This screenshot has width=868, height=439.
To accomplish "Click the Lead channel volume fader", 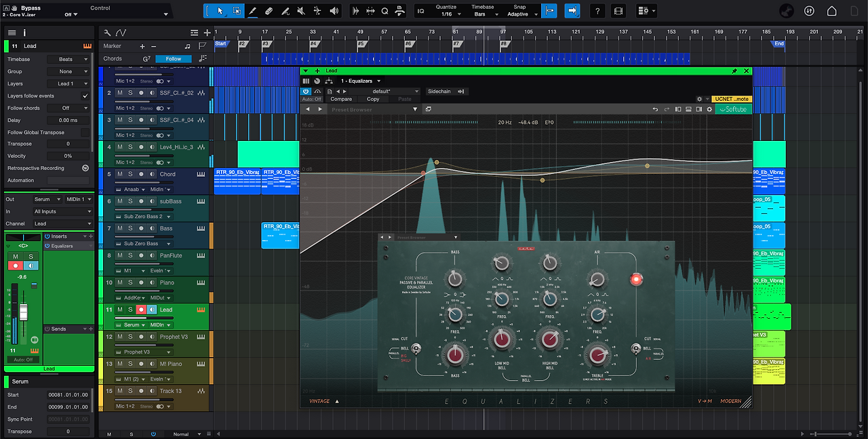I will tap(23, 312).
